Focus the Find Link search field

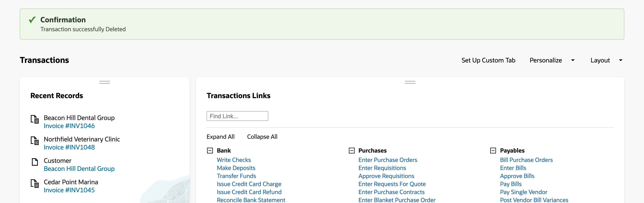pos(237,116)
